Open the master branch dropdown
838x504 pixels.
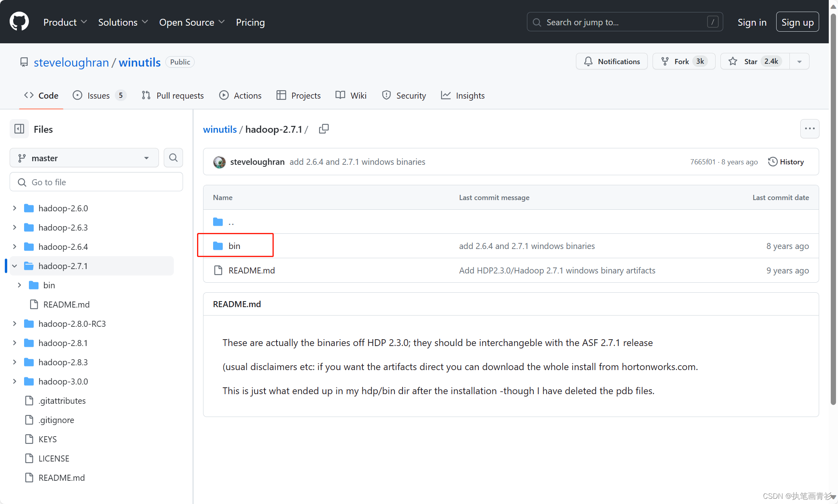point(84,158)
